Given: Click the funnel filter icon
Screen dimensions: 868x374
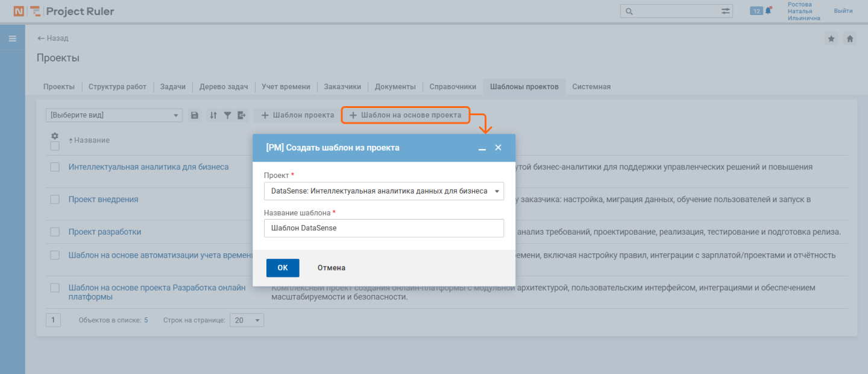Looking at the screenshot, I should [x=227, y=115].
